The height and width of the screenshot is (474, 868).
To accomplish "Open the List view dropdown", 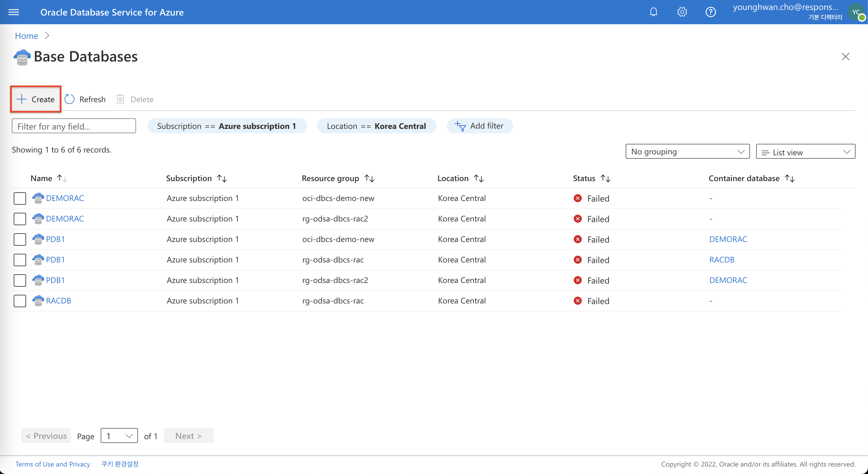I will 805,152.
